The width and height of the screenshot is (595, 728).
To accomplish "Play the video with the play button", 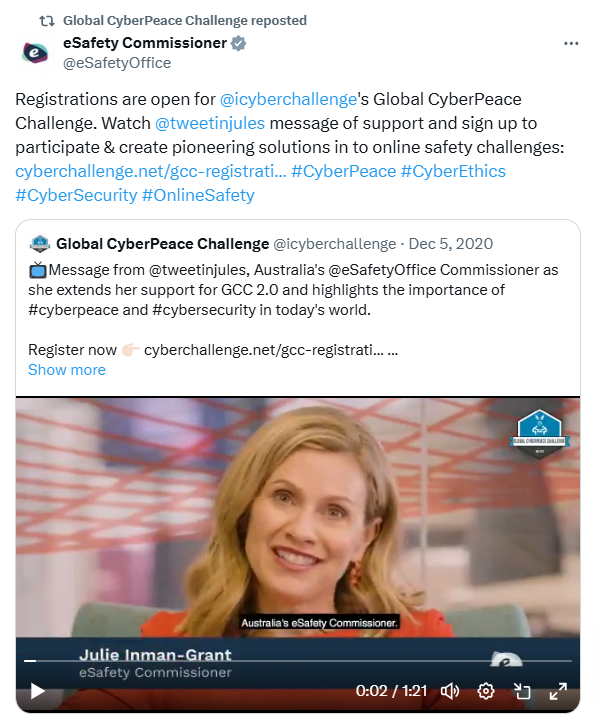I will pos(38,691).
